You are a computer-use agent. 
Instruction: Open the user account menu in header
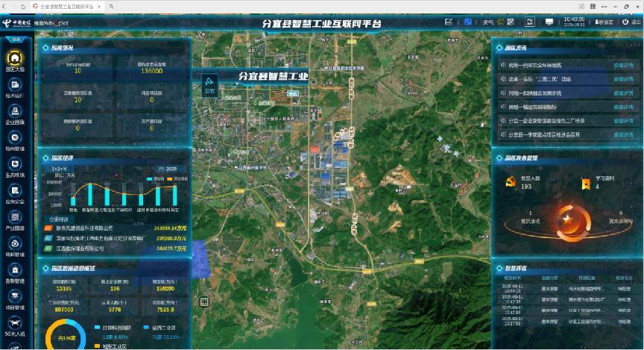(x=604, y=22)
